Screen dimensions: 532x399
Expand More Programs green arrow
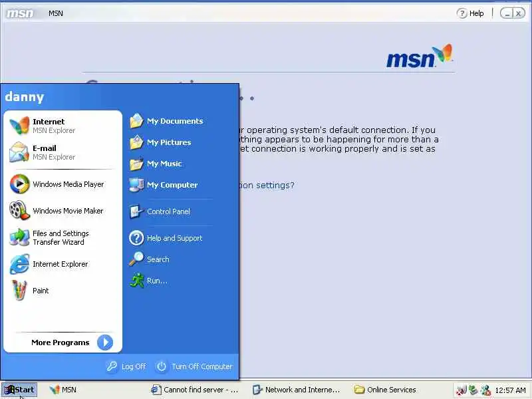point(105,342)
